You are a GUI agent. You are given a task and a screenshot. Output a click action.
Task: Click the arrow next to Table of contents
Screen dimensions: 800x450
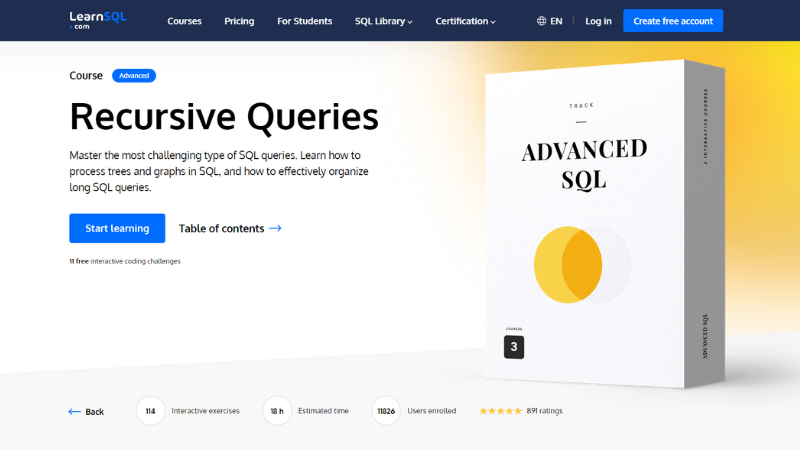point(275,228)
